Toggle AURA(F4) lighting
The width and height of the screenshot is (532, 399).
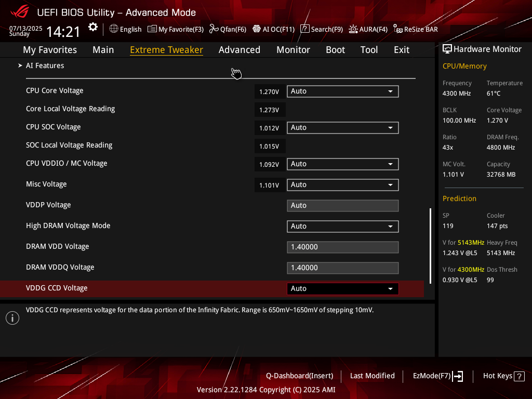tap(368, 29)
